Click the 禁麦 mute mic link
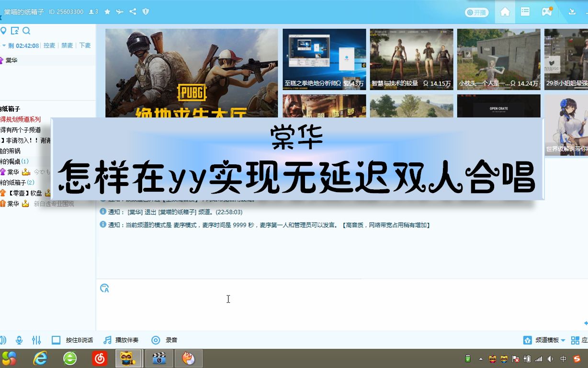The height and width of the screenshot is (368, 588). 67,46
